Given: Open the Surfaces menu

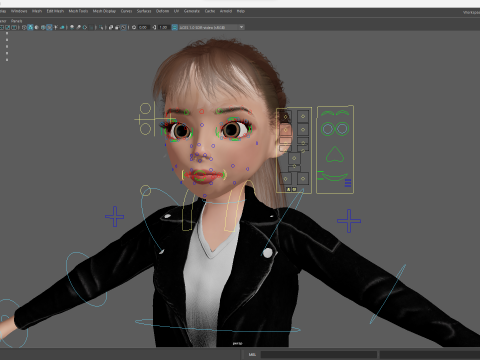Looking at the screenshot, I should [144, 11].
